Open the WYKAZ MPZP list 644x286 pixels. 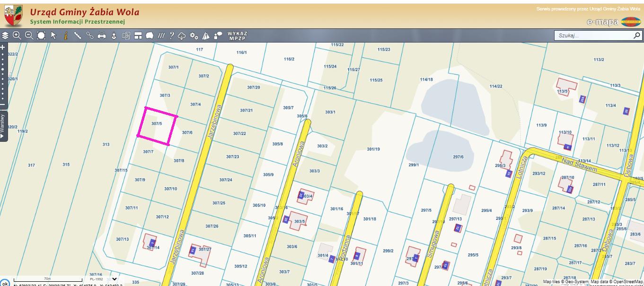pos(237,36)
